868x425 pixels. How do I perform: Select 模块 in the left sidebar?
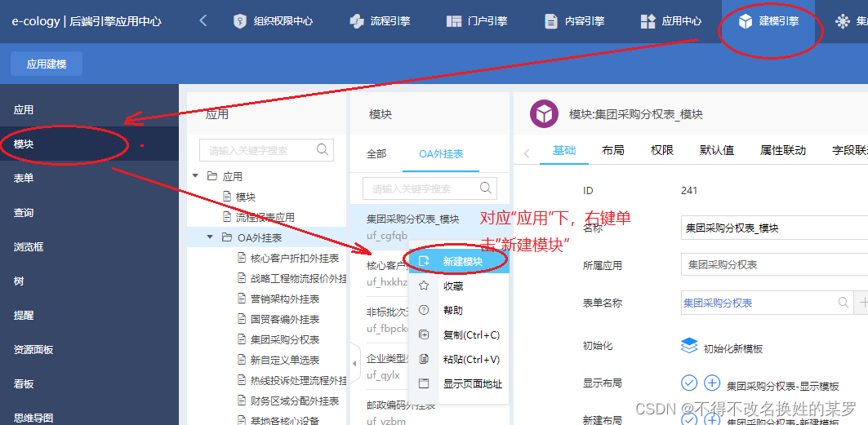click(x=89, y=144)
